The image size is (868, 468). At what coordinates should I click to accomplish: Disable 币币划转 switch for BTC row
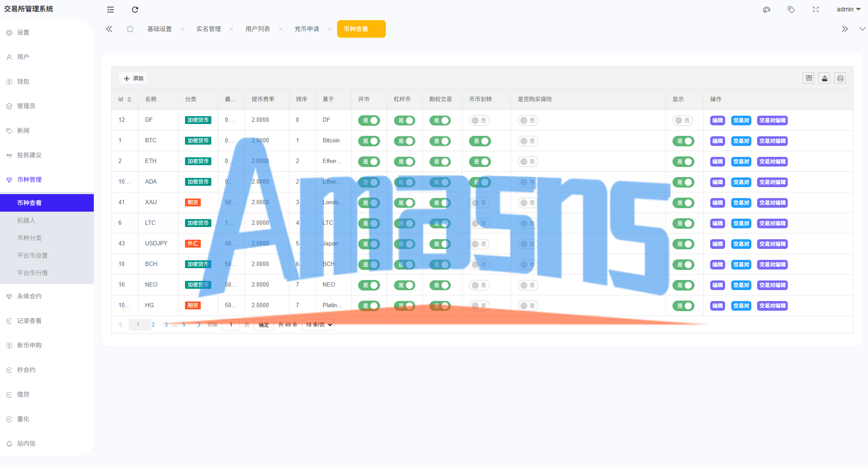tap(480, 141)
